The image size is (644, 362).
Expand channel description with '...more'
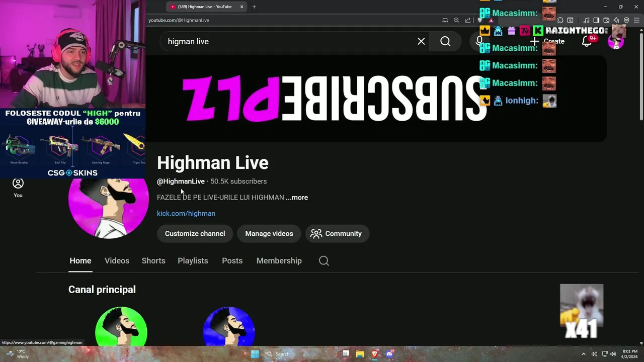point(297,197)
